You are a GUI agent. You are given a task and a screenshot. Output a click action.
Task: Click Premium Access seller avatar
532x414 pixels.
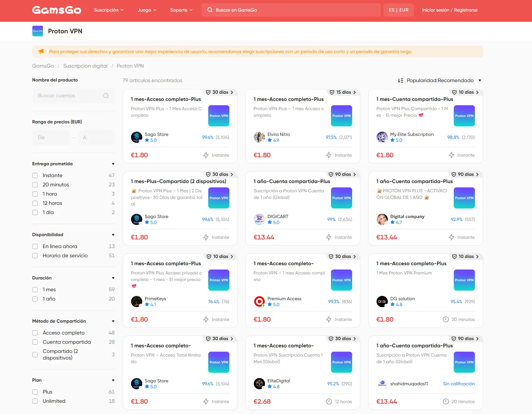click(259, 302)
